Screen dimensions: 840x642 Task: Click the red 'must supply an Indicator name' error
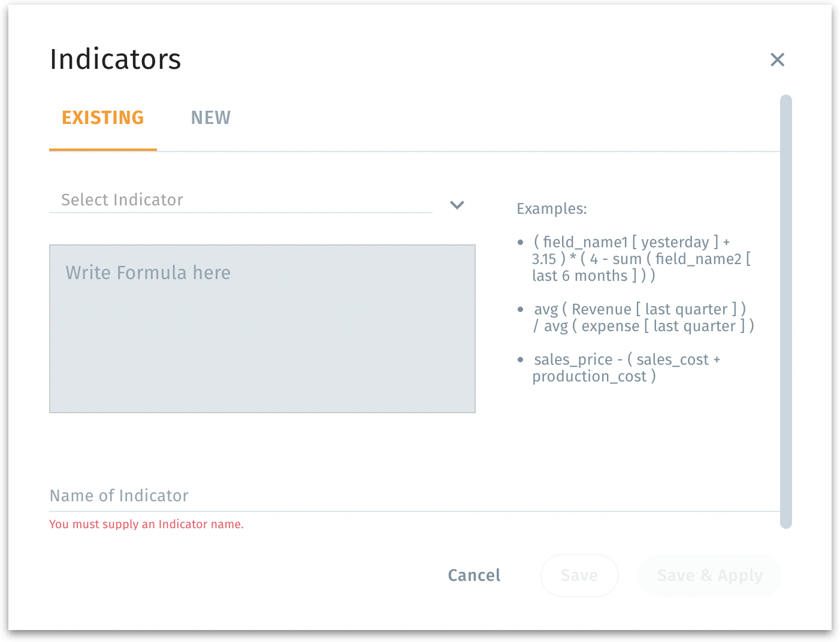pos(146,525)
